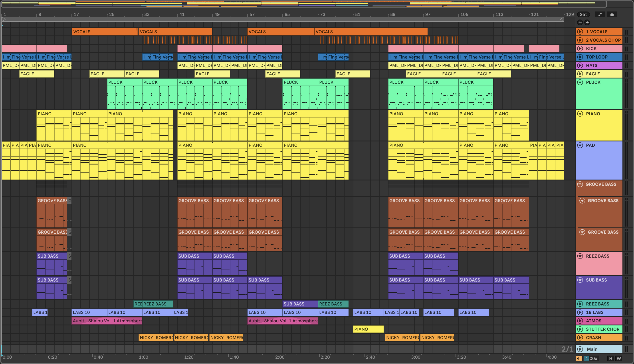Click bar 65 on the timeline ruler

point(287,14)
